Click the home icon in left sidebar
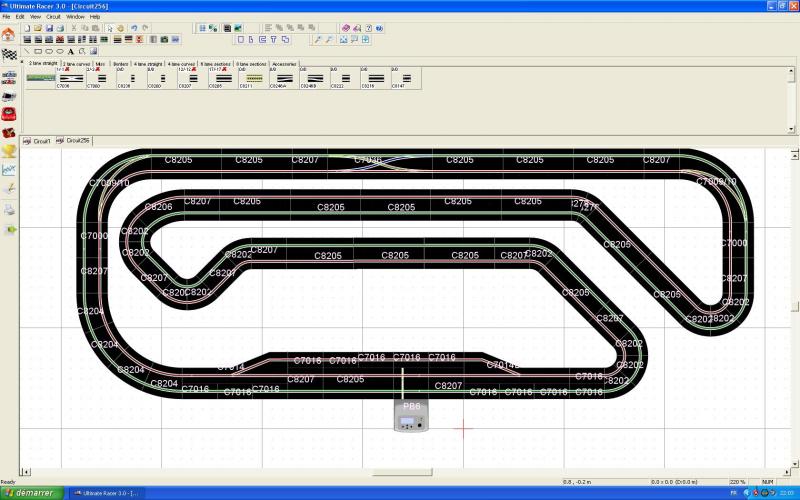This screenshot has width=800, height=500. point(8,34)
